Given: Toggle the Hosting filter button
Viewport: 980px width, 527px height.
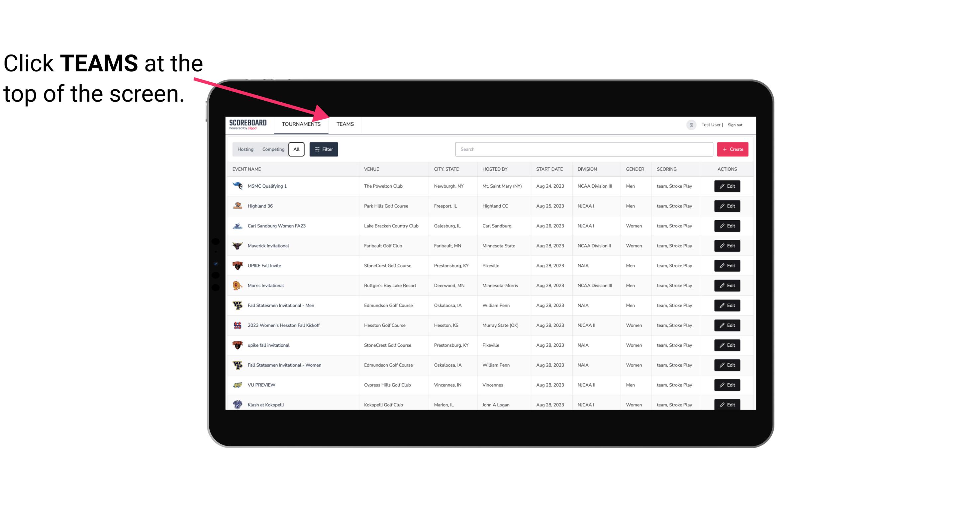Looking at the screenshot, I should [245, 149].
